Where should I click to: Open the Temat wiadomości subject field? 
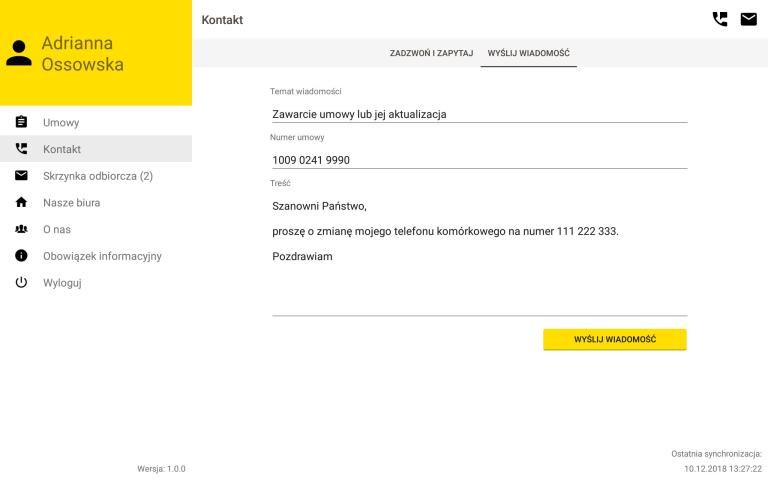click(479, 113)
